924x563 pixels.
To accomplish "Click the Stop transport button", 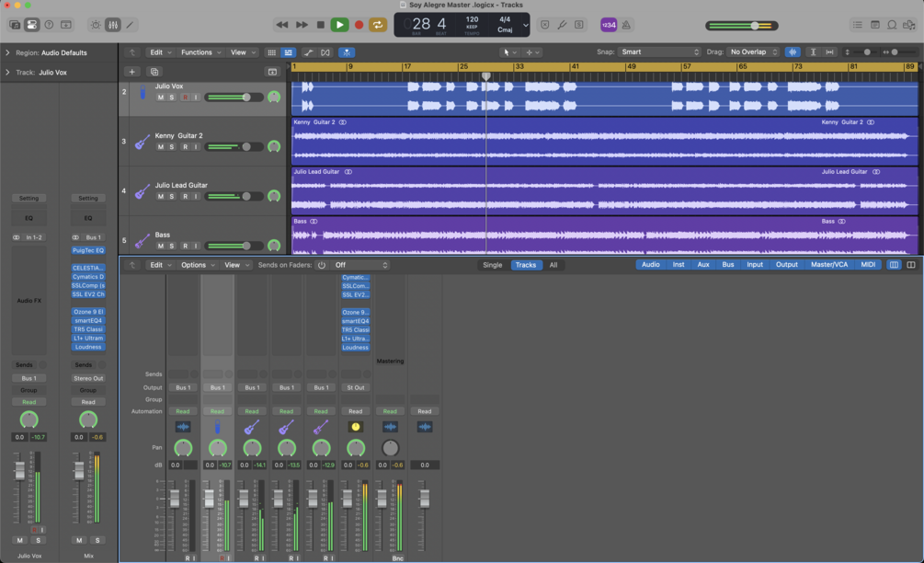I will coord(321,25).
